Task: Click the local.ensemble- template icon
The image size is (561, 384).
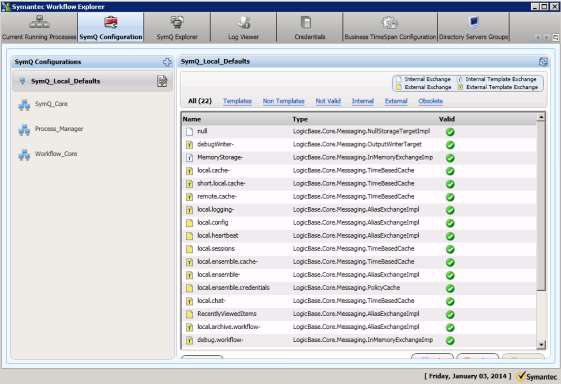Action: coord(189,275)
